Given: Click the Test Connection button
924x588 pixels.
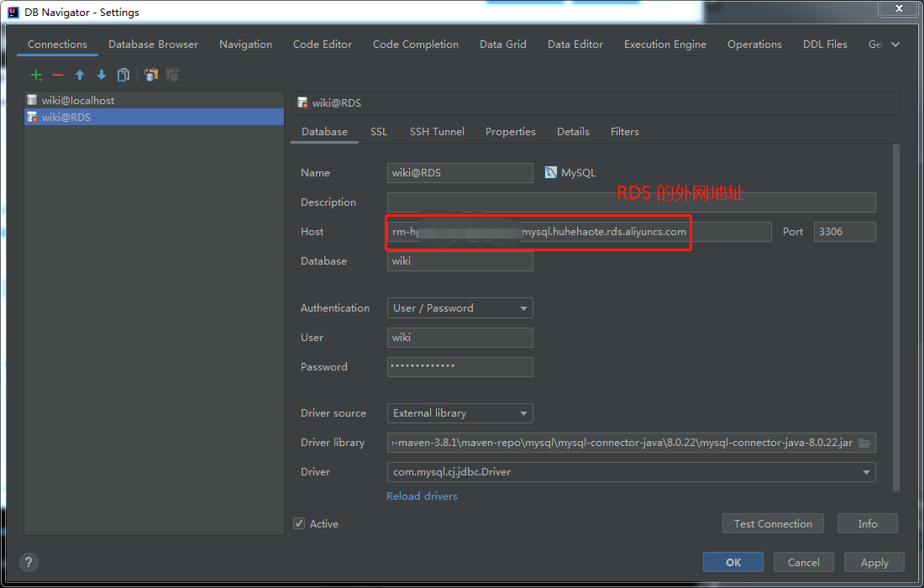Looking at the screenshot, I should pyautogui.click(x=773, y=523).
